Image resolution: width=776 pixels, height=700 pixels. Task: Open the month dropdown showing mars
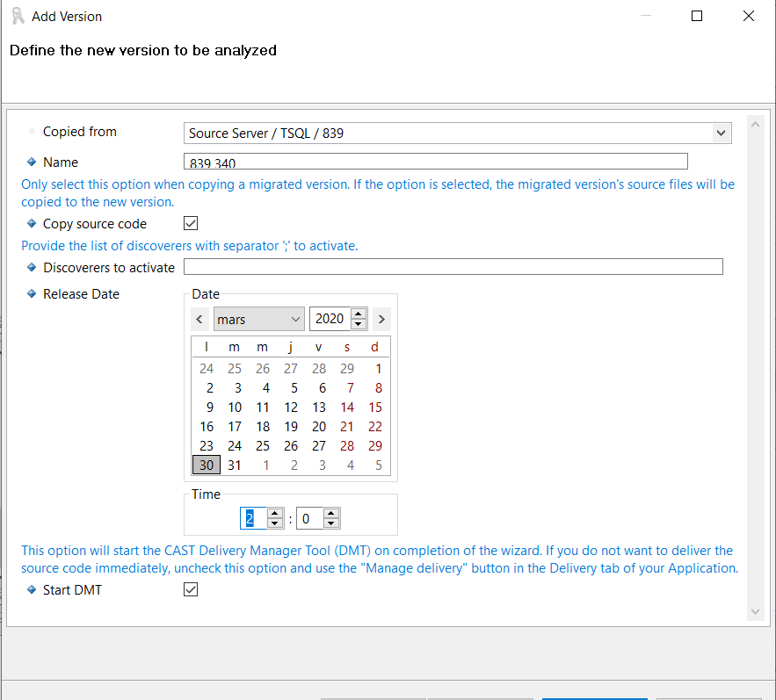pos(258,320)
